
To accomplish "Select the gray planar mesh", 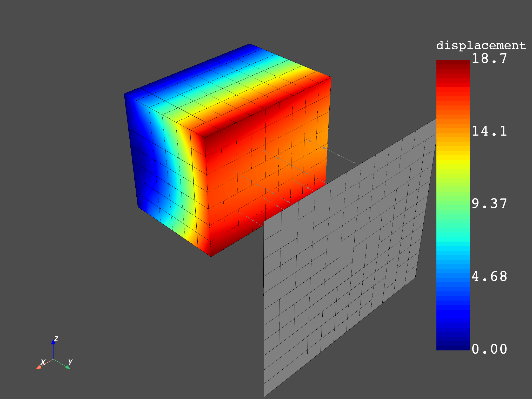I will pyautogui.click(x=350, y=258).
